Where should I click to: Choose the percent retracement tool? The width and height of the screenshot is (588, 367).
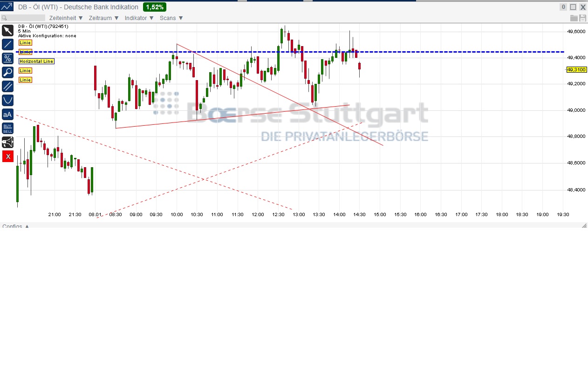click(8, 58)
